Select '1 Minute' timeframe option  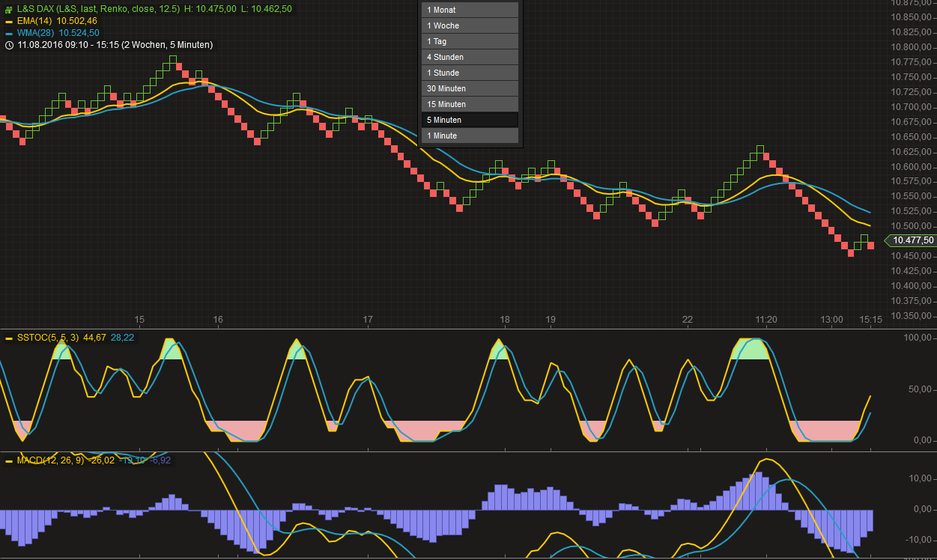click(x=470, y=136)
